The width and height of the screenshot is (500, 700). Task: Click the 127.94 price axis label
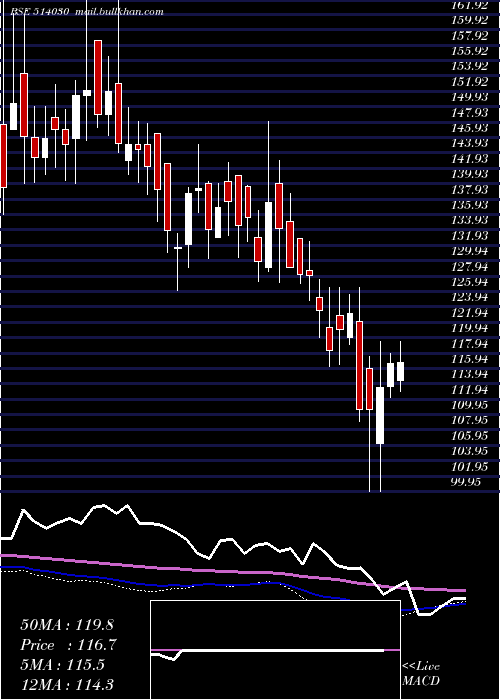point(469,267)
